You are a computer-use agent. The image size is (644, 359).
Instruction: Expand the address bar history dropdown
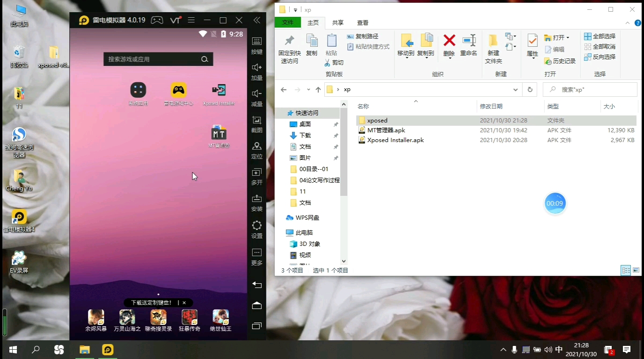click(515, 90)
